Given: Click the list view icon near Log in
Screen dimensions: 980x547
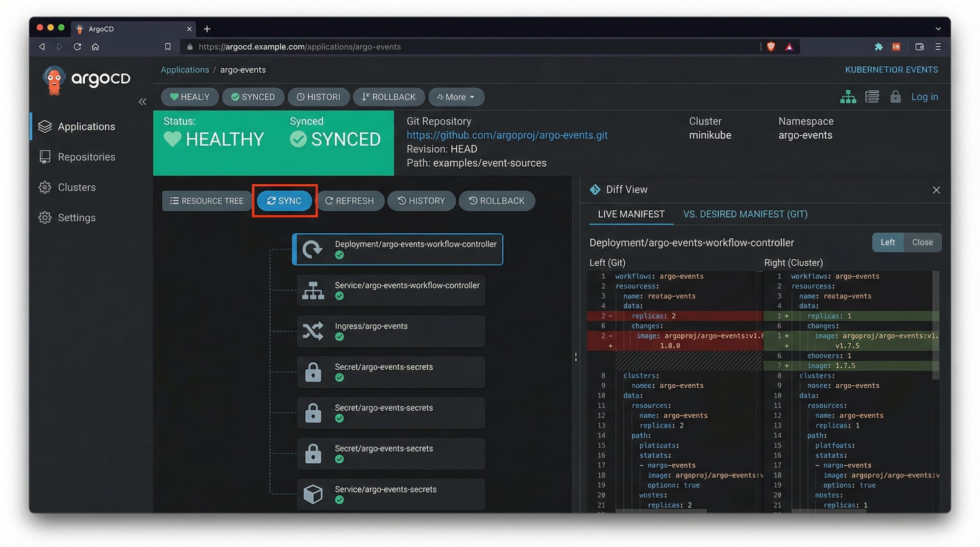Looking at the screenshot, I should (872, 97).
